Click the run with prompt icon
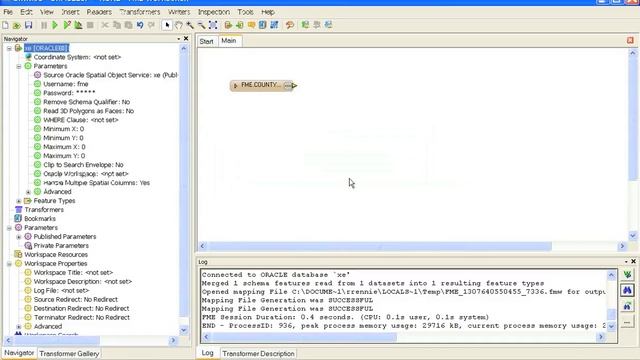 67,25
